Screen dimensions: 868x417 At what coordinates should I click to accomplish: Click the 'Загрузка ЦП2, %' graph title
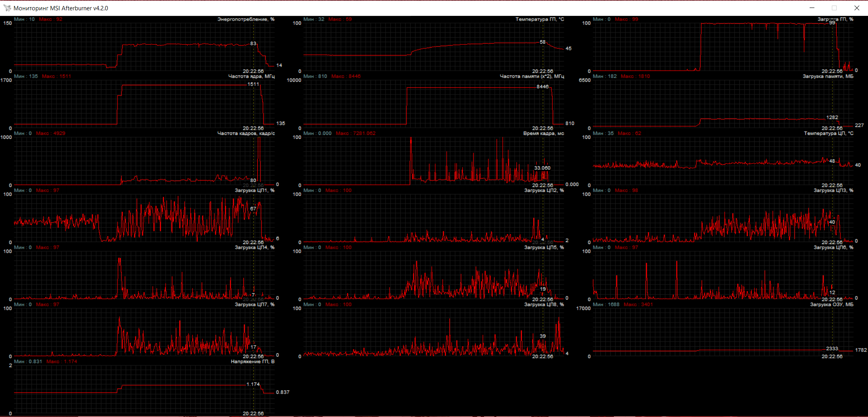[544, 190]
